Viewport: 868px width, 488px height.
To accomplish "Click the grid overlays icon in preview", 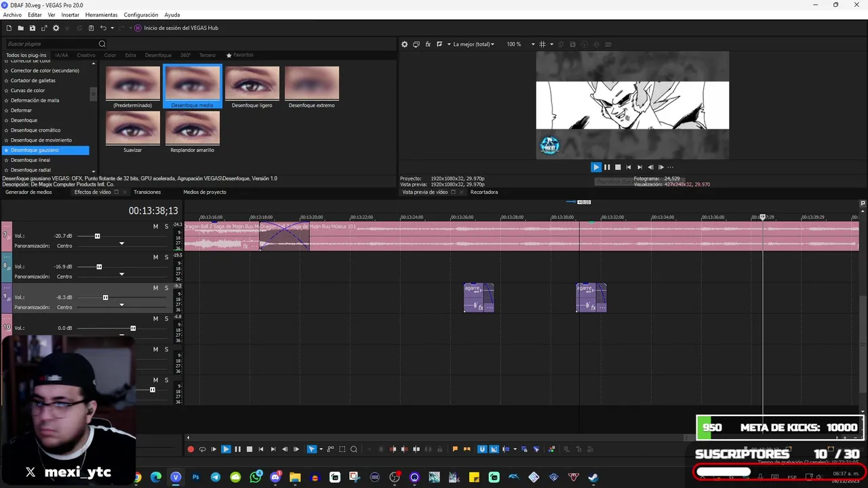I will [542, 44].
